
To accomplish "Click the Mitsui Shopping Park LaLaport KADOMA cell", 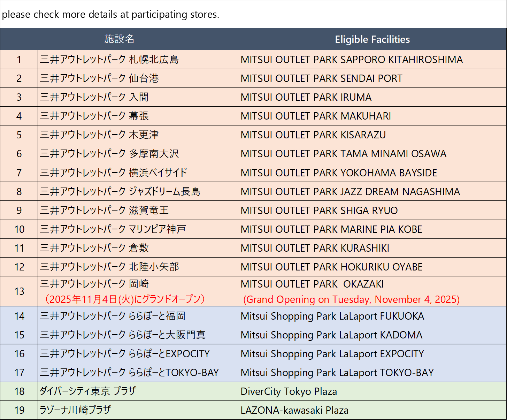I will 331,335.
